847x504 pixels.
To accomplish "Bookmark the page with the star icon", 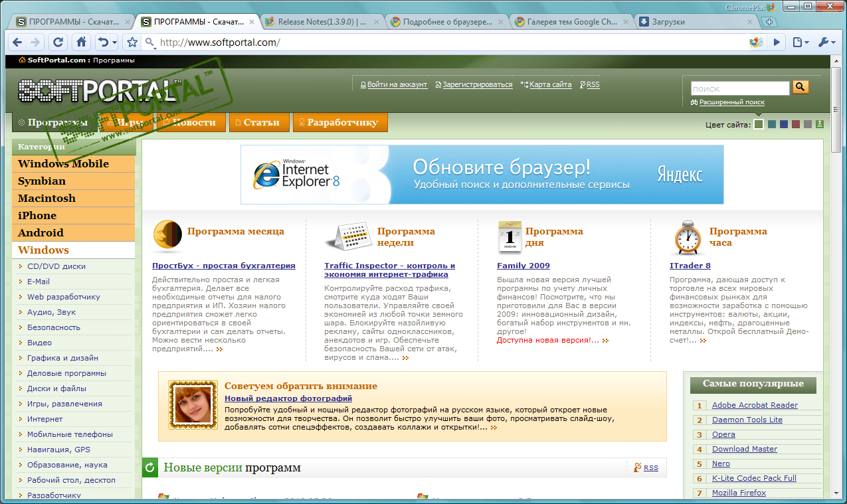I will [x=132, y=42].
